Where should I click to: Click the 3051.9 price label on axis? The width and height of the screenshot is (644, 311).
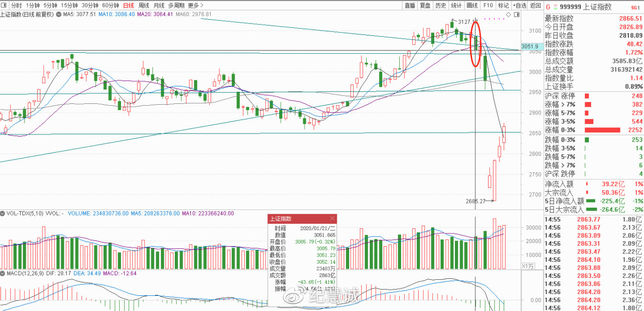[x=530, y=46]
